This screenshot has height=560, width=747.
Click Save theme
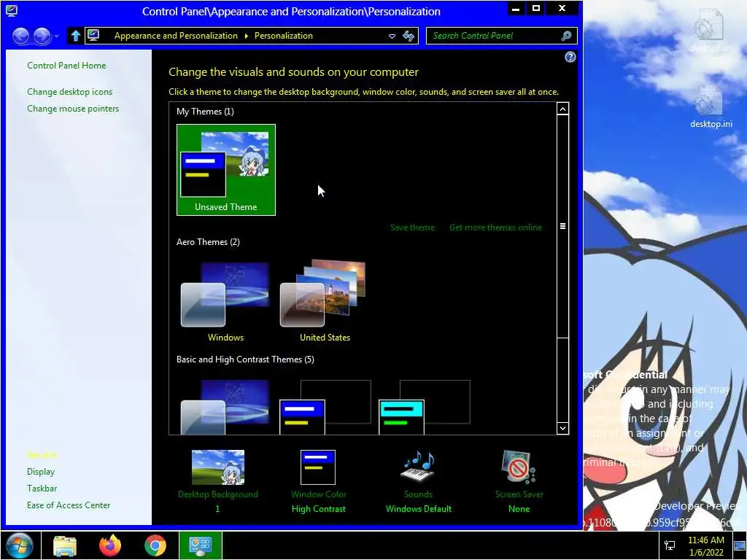[412, 227]
